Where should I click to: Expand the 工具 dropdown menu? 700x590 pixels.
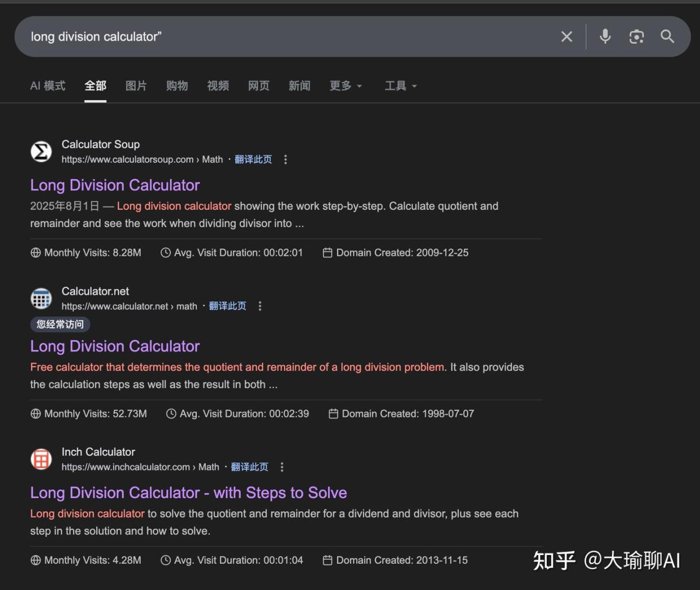[400, 86]
